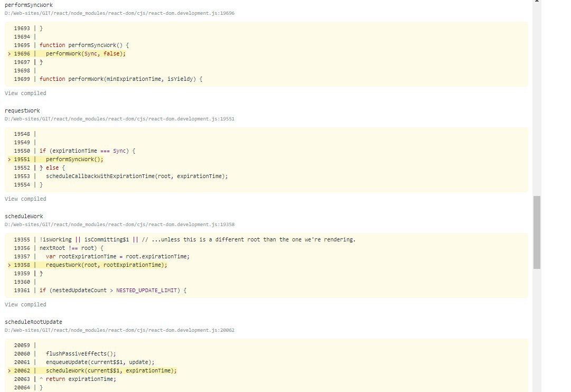
Task: Click line 20060 flushPassiveEffects();
Action: (x=81, y=354)
